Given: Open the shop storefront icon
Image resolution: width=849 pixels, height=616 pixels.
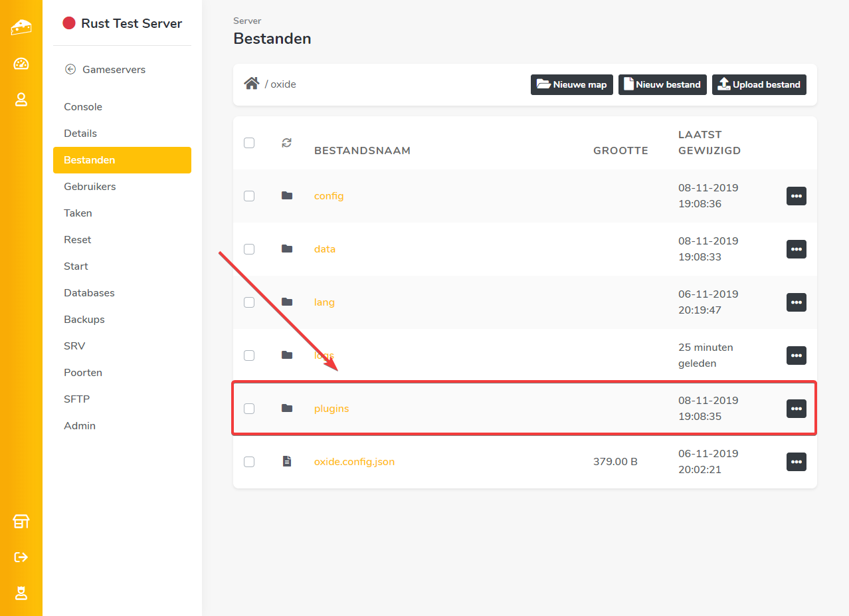Looking at the screenshot, I should tap(21, 522).
